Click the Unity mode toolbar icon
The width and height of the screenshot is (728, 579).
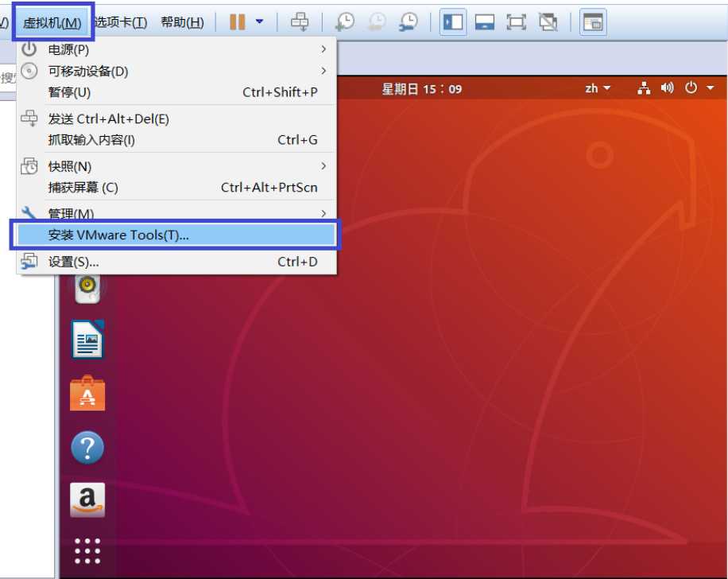click(x=548, y=21)
